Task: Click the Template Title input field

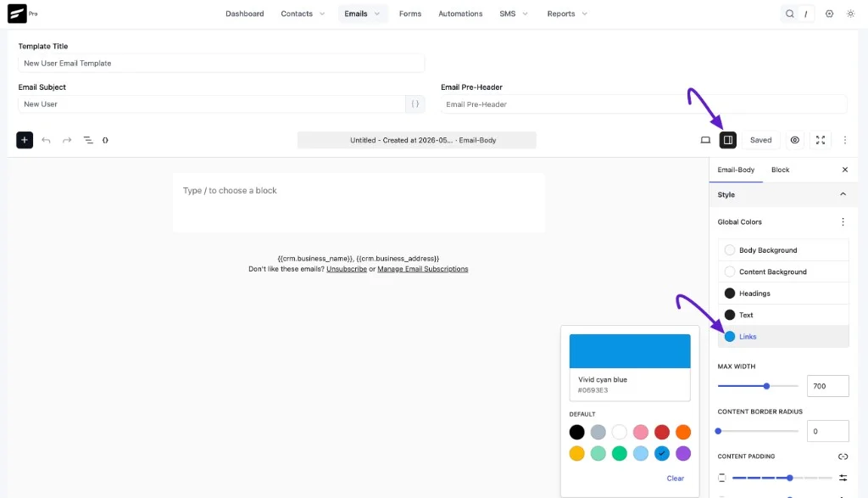Action: pos(221,63)
